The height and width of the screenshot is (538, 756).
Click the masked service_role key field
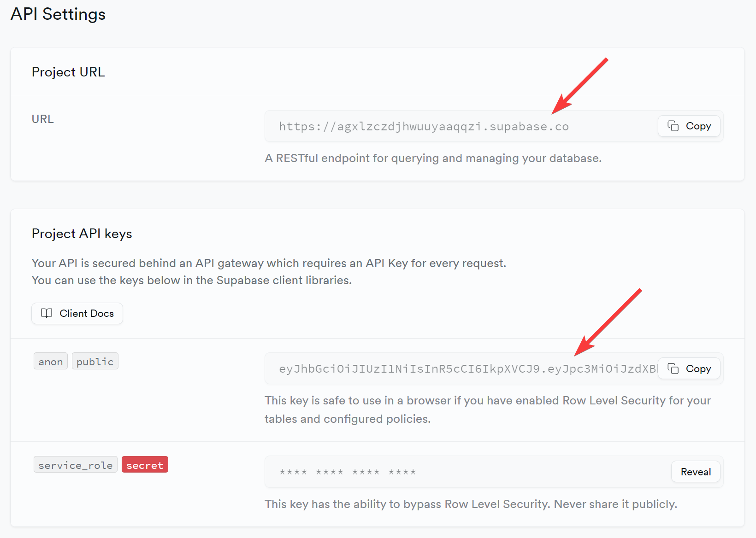pyautogui.click(x=494, y=472)
